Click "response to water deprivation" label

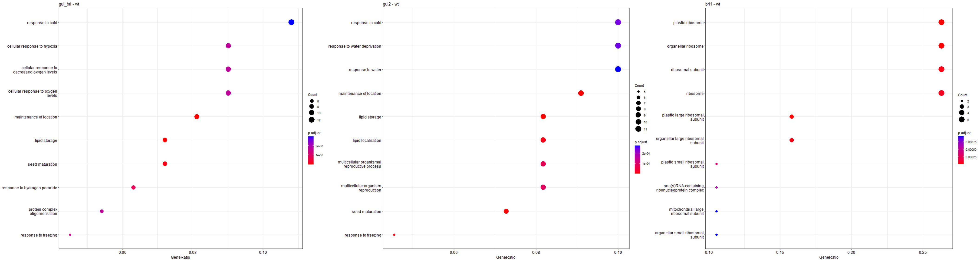(355, 46)
